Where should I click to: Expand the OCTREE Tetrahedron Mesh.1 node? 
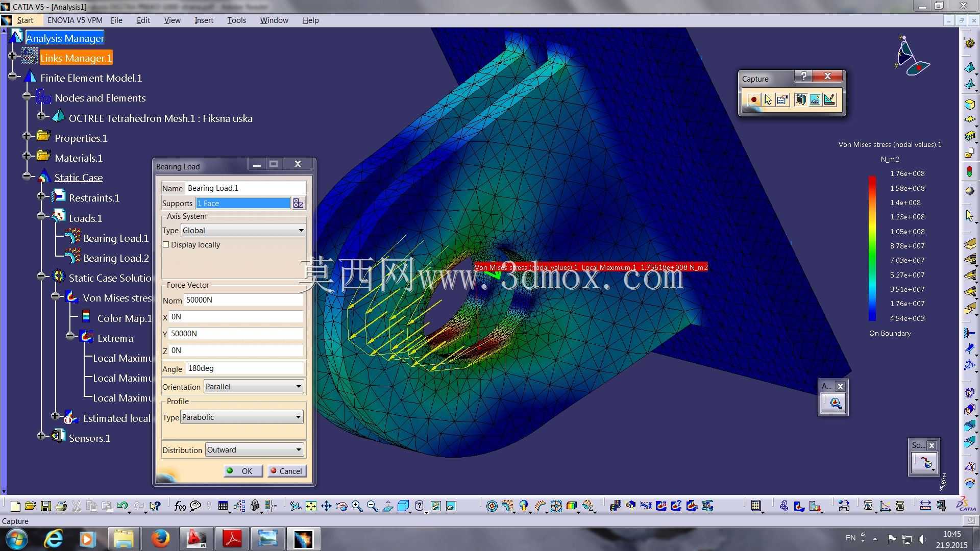pyautogui.click(x=41, y=116)
